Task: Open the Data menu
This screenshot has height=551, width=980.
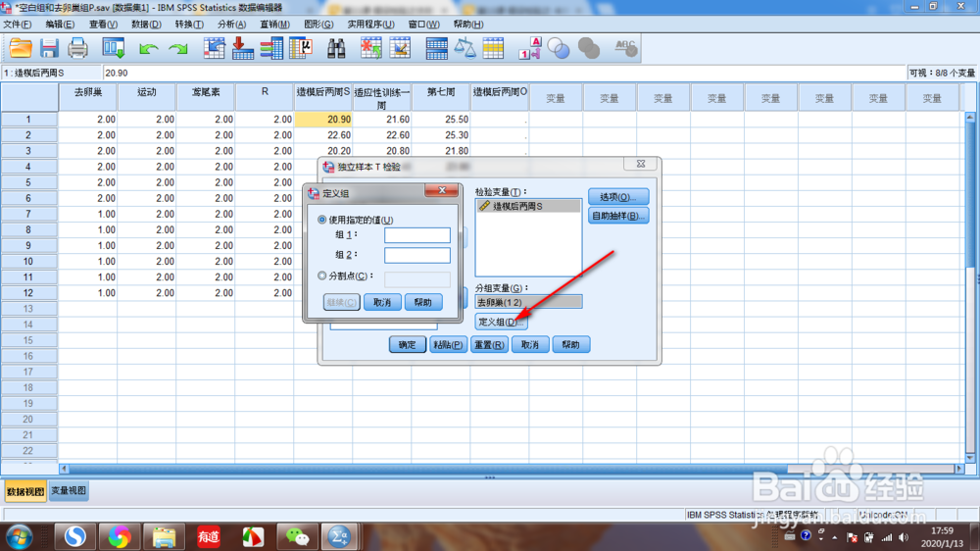Action: (146, 24)
